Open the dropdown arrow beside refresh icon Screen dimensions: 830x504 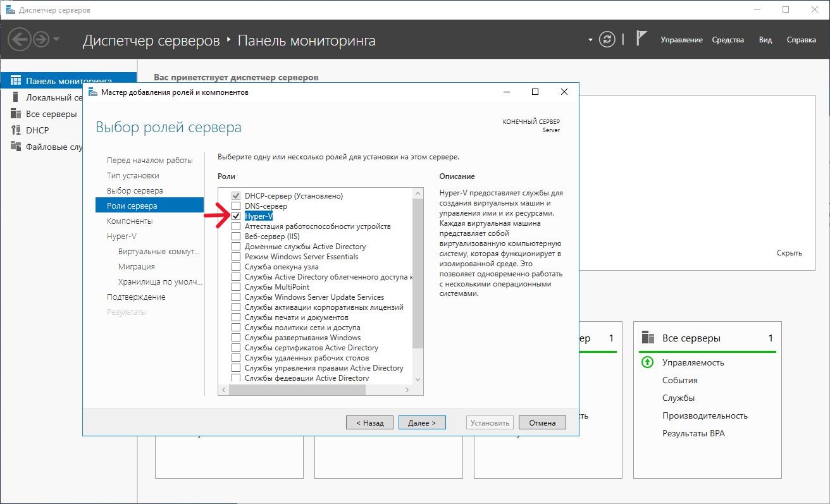[590, 40]
